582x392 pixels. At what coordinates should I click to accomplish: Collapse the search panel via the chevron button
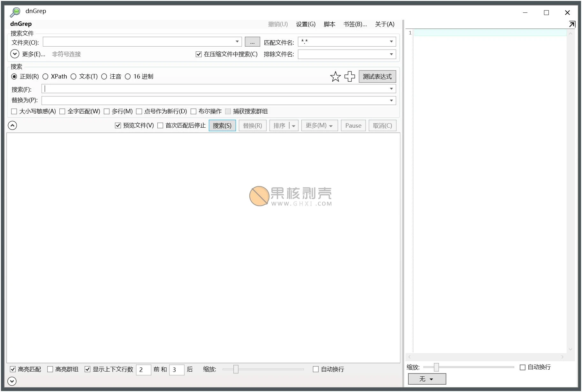12,125
